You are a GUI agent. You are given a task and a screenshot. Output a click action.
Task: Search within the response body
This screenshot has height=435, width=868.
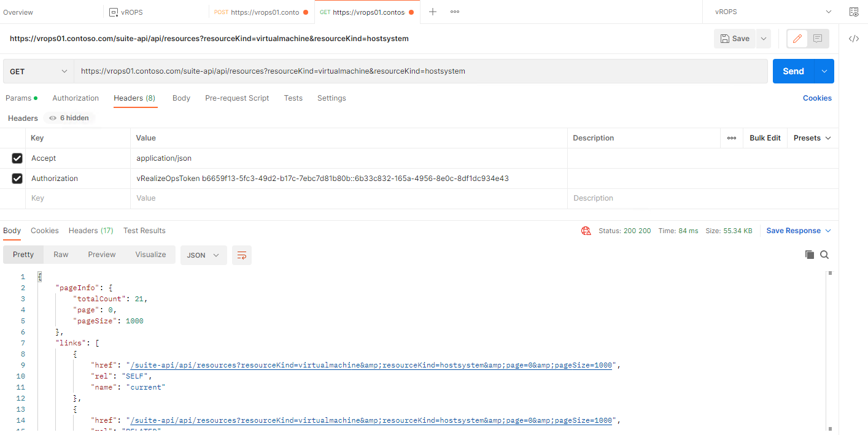point(824,255)
